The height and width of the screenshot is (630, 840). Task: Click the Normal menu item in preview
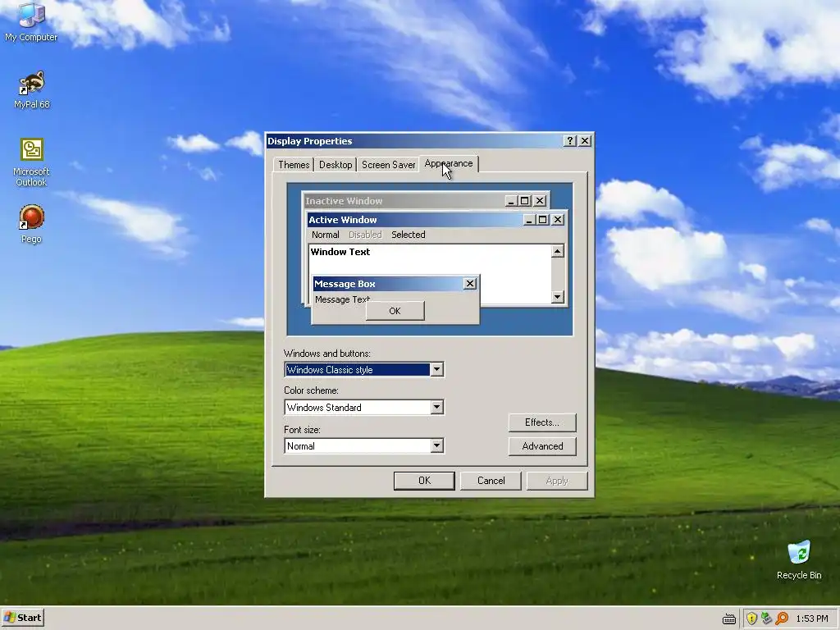325,235
